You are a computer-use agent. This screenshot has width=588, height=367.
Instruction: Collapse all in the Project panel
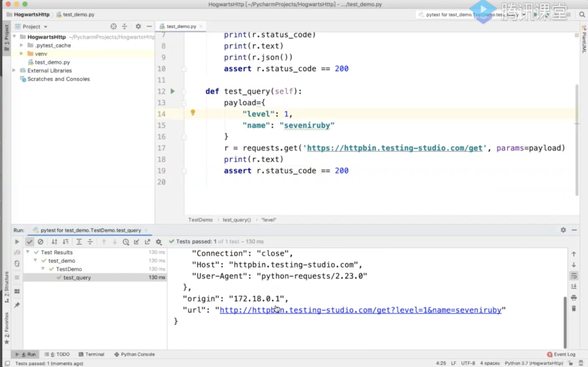[x=124, y=27]
